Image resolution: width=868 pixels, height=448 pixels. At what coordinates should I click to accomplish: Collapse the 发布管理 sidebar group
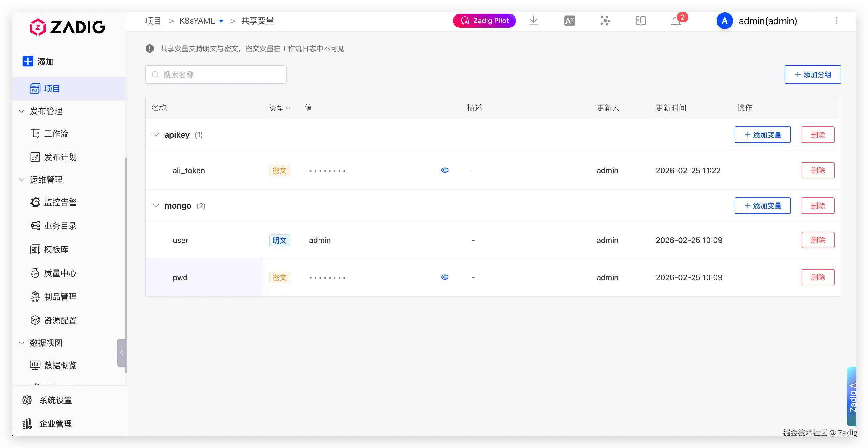click(x=22, y=111)
